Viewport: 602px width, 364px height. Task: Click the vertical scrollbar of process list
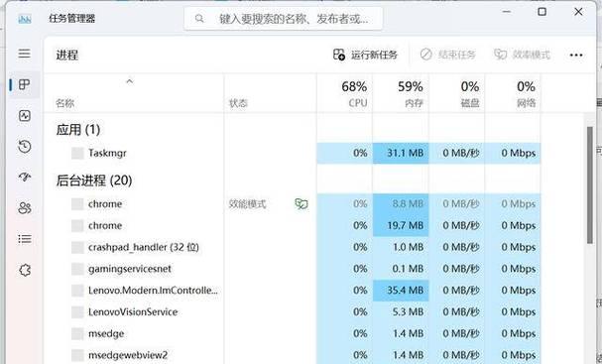pyautogui.click(x=590, y=185)
